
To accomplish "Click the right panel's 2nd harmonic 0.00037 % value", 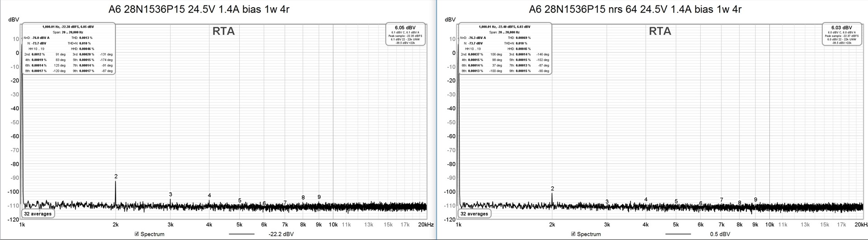I will (x=476, y=54).
